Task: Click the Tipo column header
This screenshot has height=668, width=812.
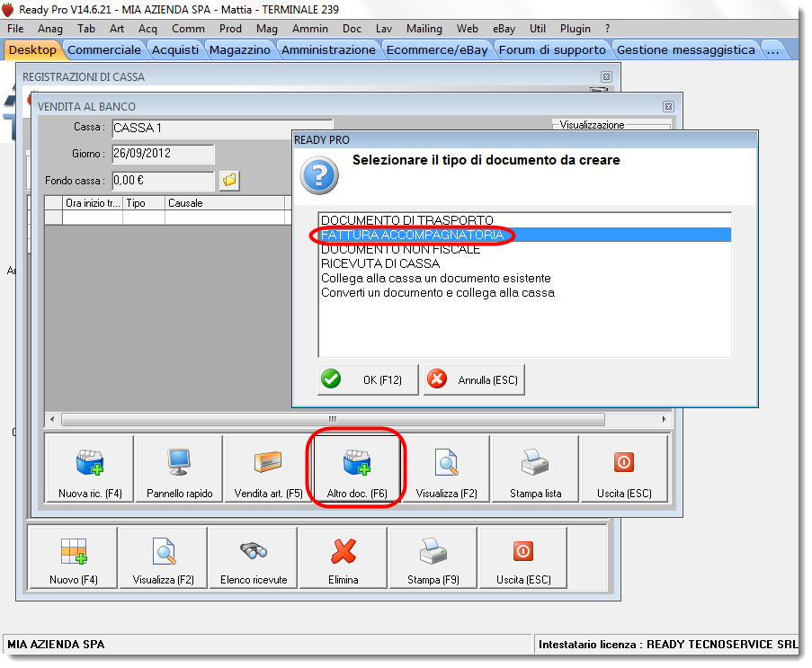Action: click(x=144, y=203)
